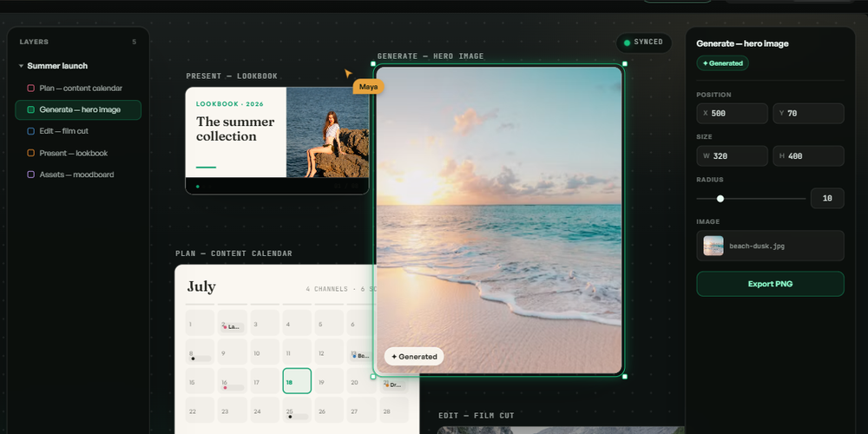This screenshot has height=434, width=868.
Task: Click the July 2 calendar event chip
Action: 233,327
